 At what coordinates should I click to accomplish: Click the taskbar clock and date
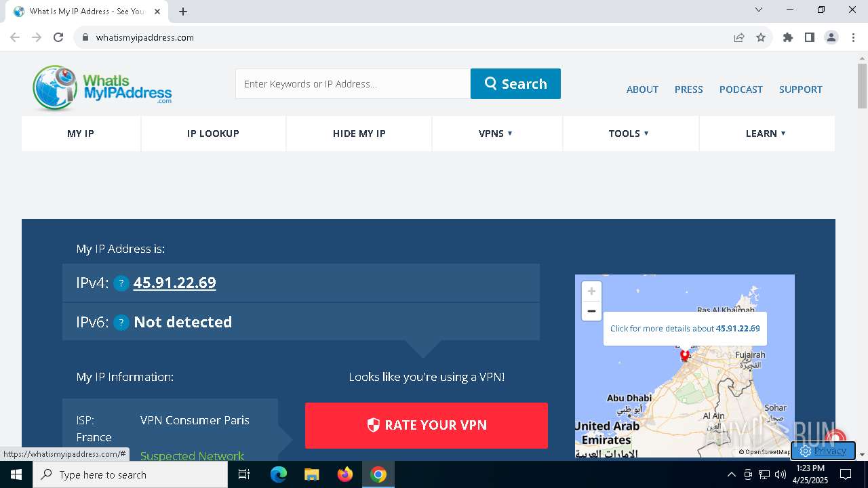pyautogui.click(x=810, y=474)
